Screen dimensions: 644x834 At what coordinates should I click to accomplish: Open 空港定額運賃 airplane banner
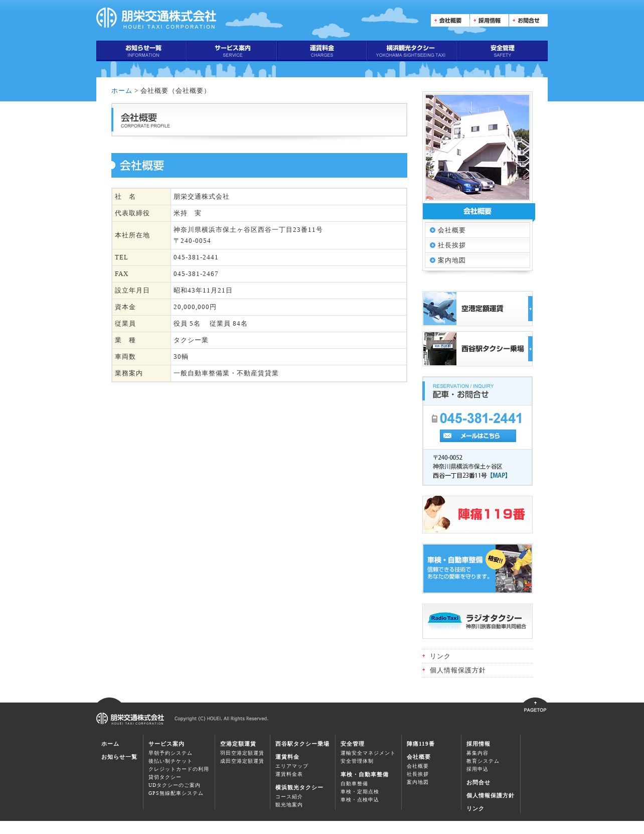pyautogui.click(x=477, y=309)
